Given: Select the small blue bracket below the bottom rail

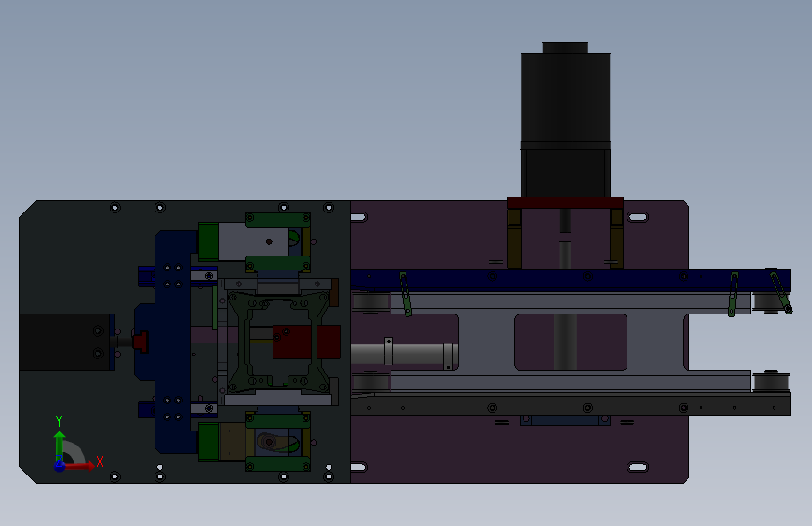Looking at the screenshot, I should pos(565,420).
